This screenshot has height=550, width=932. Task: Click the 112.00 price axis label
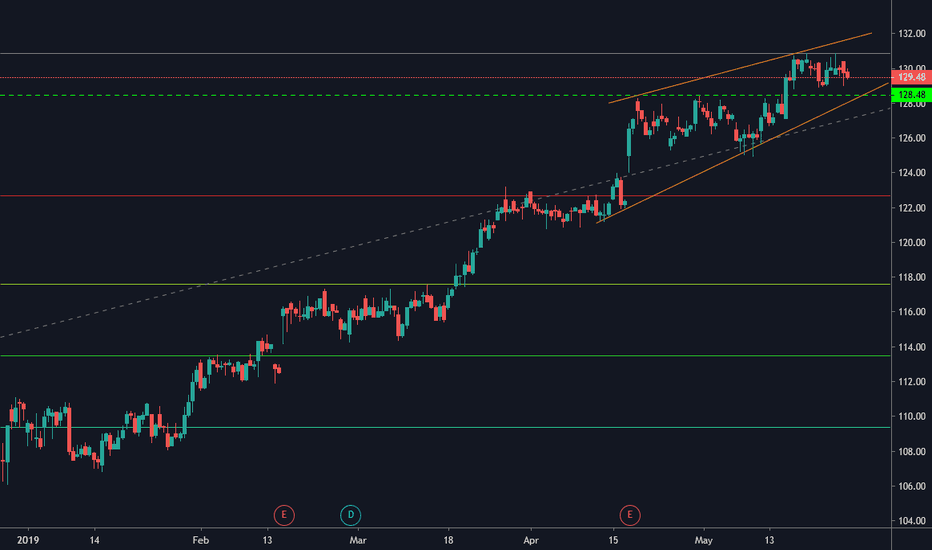coord(912,382)
